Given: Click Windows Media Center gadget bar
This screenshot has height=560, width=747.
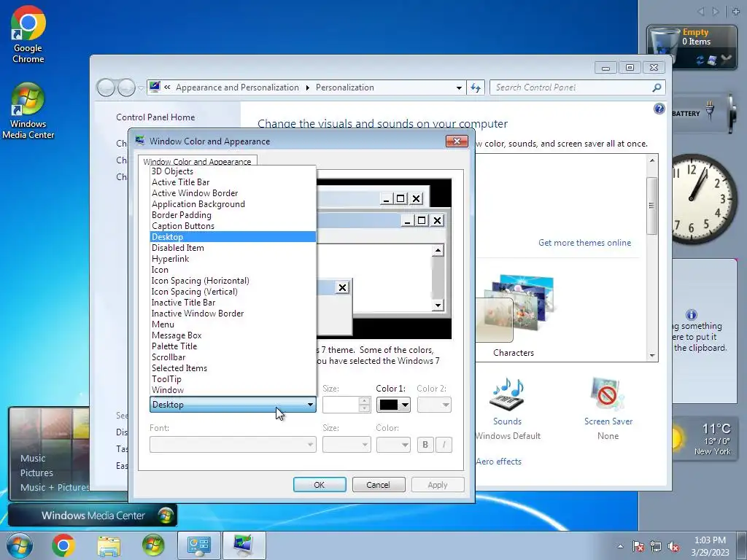Looking at the screenshot, I should [x=93, y=516].
